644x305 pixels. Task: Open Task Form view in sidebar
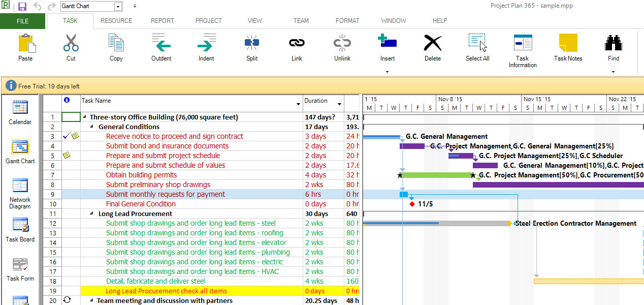pos(20,269)
